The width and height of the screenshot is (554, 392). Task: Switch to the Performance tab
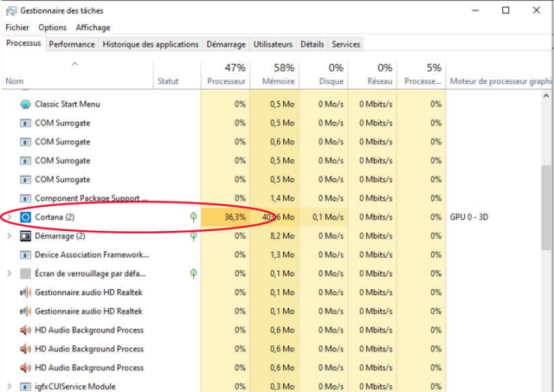[x=72, y=44]
